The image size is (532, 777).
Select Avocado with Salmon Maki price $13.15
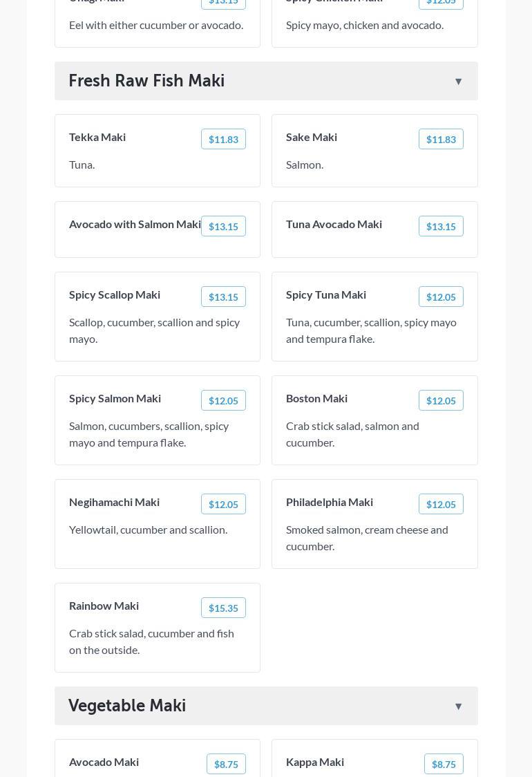(x=223, y=227)
